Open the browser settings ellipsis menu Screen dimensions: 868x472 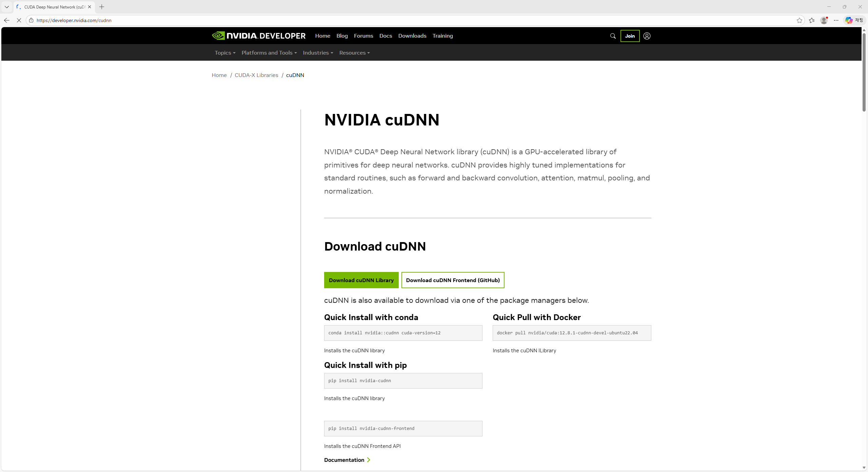tap(836, 20)
